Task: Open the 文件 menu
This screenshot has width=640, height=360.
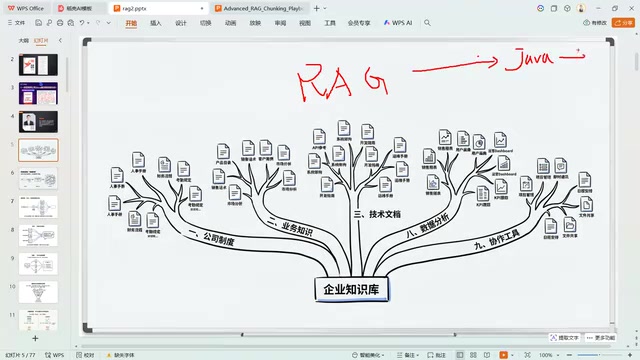Action: pos(17,23)
